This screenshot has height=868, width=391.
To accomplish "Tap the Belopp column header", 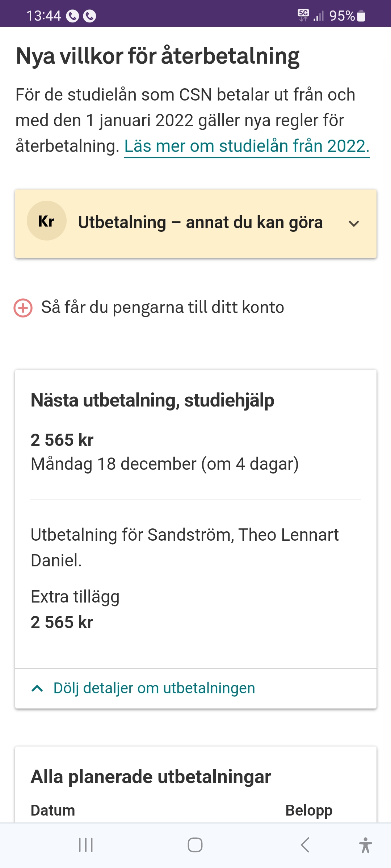I will coord(309,810).
